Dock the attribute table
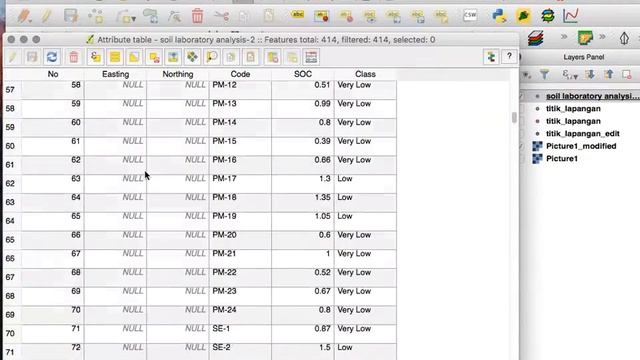 tap(491, 57)
